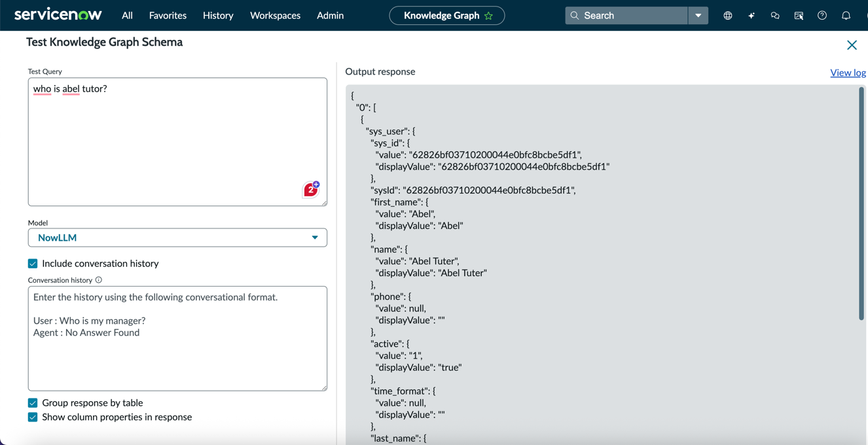Click into the Conversation history text area
The height and width of the screenshot is (445, 868).
tap(177, 338)
